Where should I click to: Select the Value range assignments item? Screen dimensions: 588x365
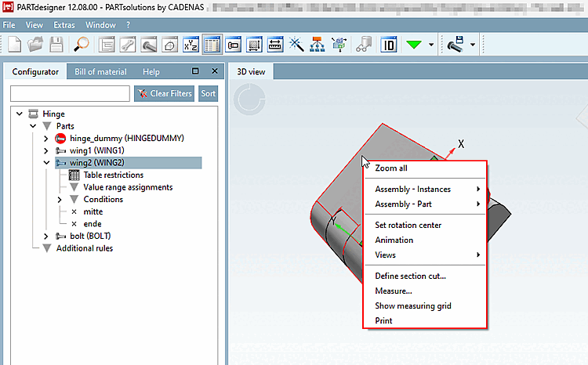click(x=128, y=187)
